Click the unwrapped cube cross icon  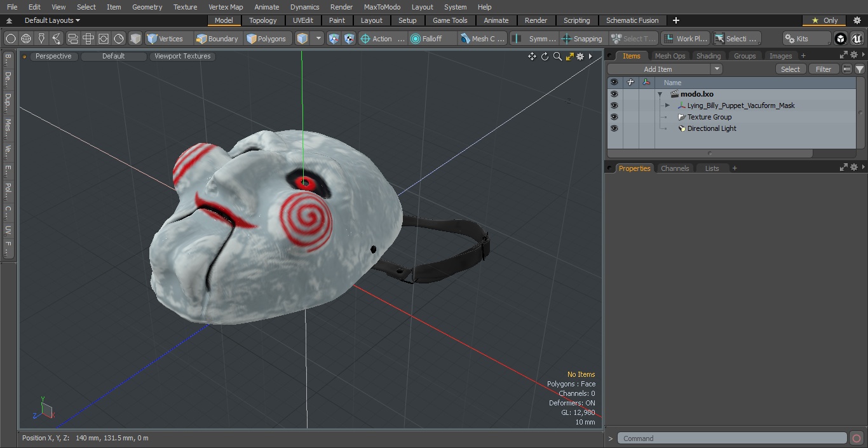click(x=88, y=39)
